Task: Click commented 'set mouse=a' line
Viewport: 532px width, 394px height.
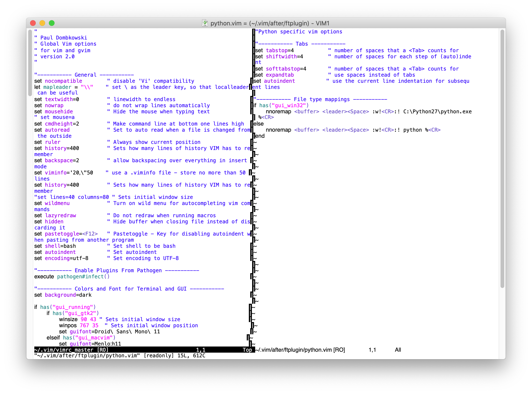Action: click(55, 117)
